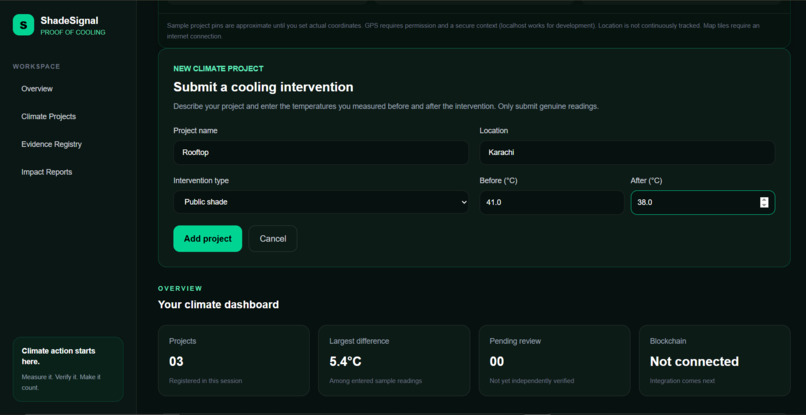
Task: Click the Integration comes next text
Action: point(682,381)
